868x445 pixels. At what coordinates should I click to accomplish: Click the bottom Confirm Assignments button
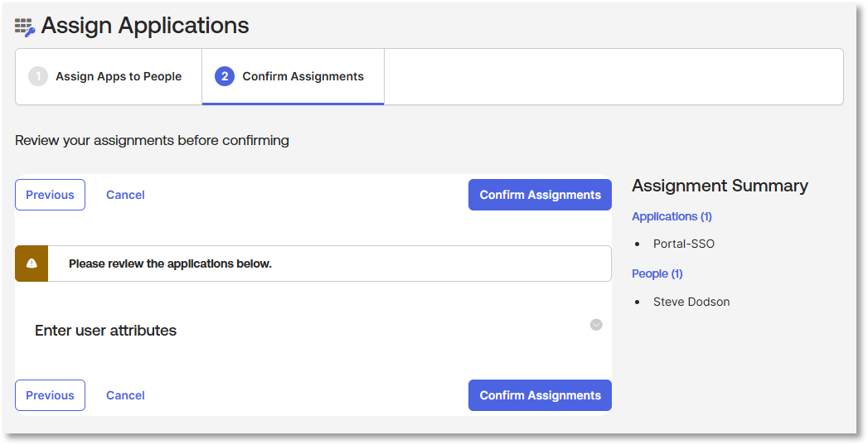coord(540,395)
